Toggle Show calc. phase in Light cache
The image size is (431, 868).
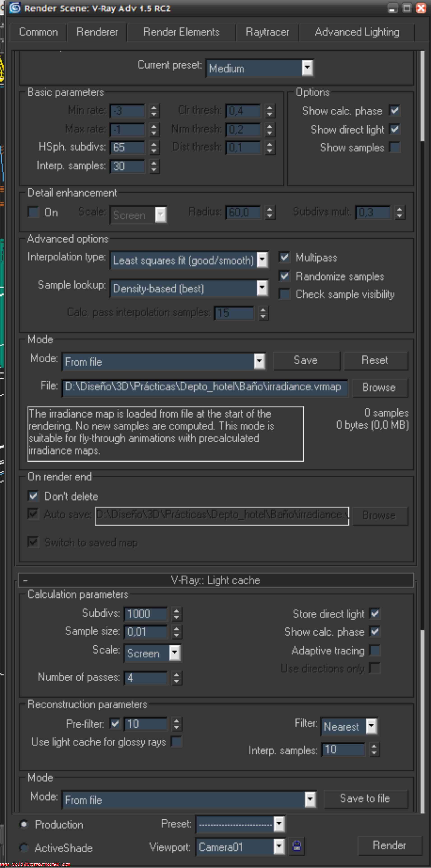375,631
